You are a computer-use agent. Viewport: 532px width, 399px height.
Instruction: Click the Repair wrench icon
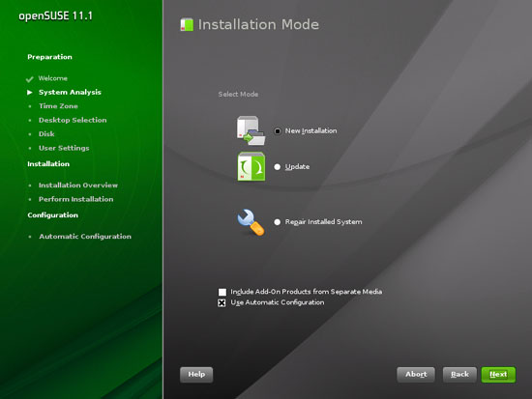pos(251,222)
